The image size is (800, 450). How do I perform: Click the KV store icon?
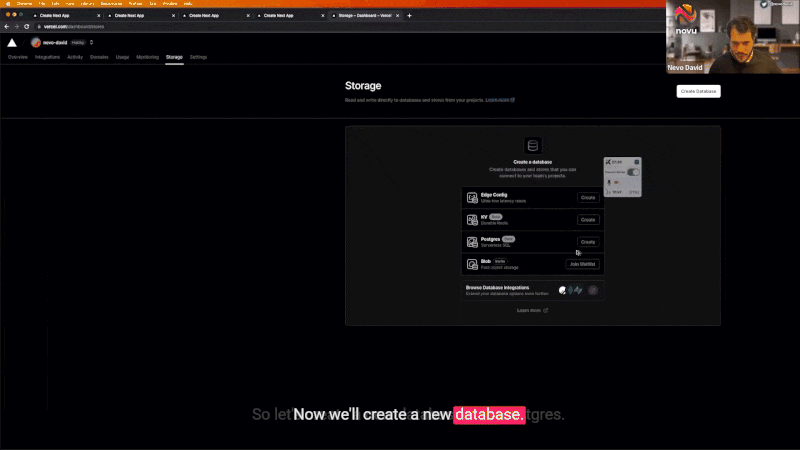pos(472,220)
